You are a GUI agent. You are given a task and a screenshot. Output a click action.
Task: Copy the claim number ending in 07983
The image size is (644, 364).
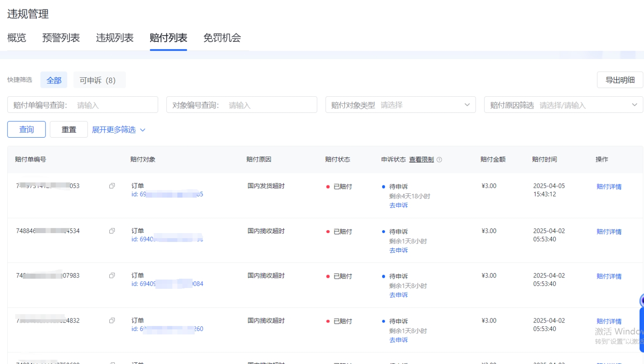pyautogui.click(x=112, y=276)
